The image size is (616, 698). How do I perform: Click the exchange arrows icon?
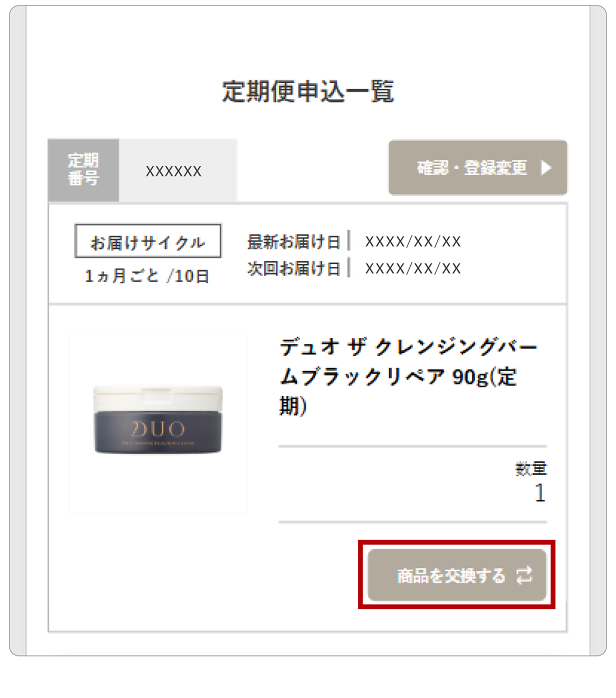pos(524,575)
